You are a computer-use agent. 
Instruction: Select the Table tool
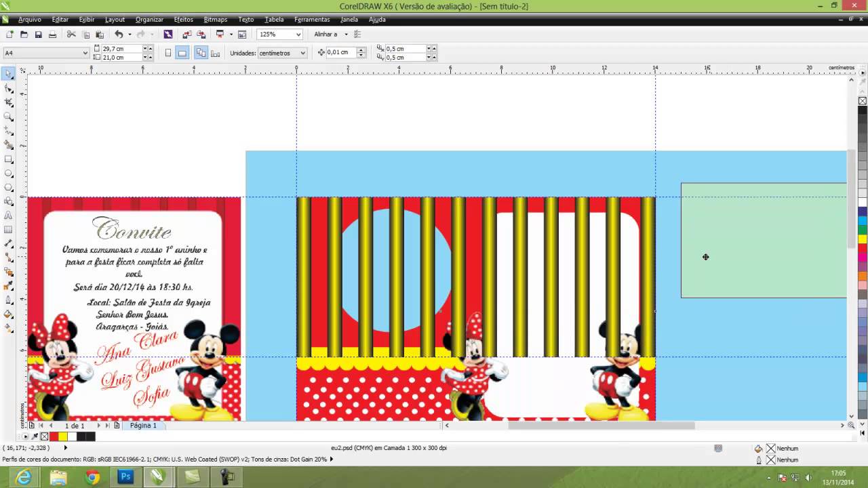(x=9, y=230)
